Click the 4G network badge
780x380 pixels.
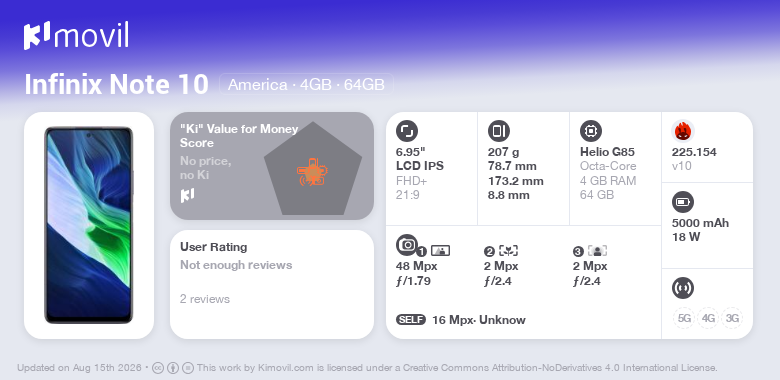click(708, 318)
